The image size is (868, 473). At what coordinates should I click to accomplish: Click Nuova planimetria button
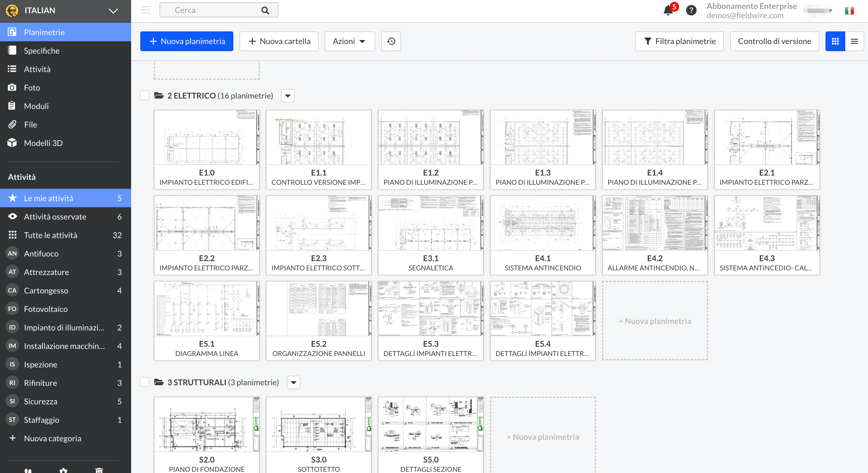(187, 41)
